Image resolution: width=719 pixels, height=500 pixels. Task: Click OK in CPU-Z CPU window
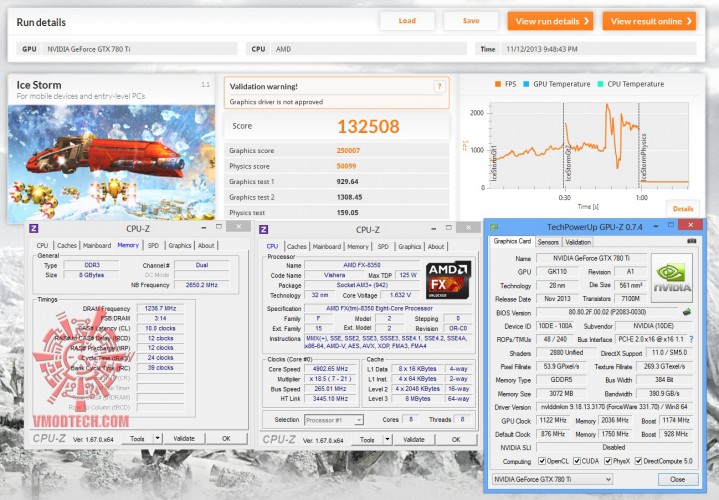tap(456, 439)
